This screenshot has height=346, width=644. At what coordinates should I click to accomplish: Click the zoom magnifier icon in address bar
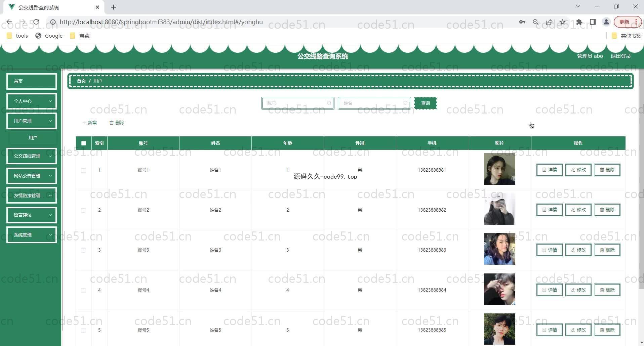pyautogui.click(x=536, y=22)
